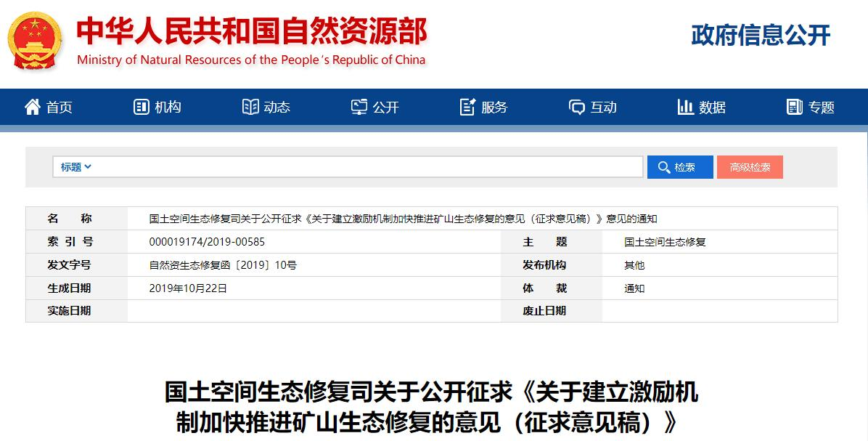
Task: Click the 中华人民共和国自然资源部 site title
Action: [x=252, y=31]
